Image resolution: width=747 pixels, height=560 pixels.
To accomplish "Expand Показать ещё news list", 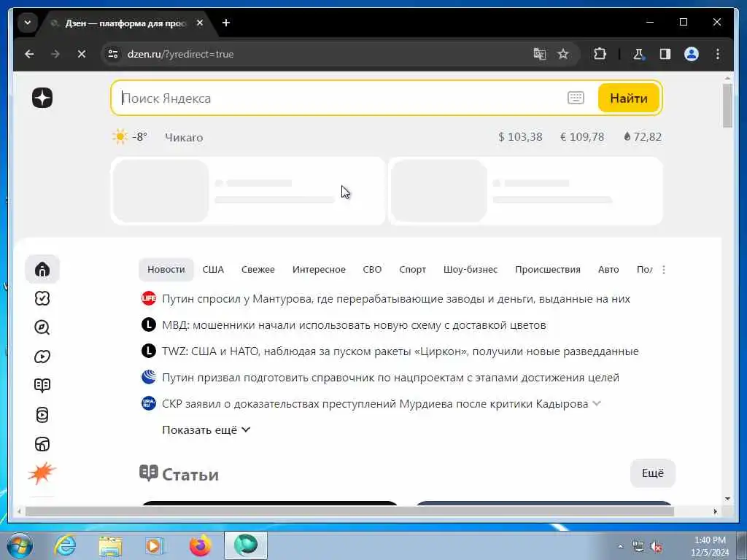I will pos(206,430).
